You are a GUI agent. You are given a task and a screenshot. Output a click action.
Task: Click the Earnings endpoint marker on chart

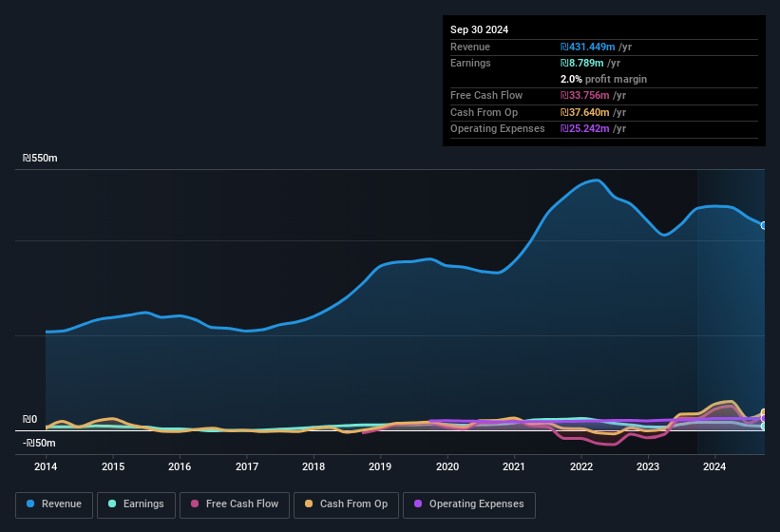[764, 427]
